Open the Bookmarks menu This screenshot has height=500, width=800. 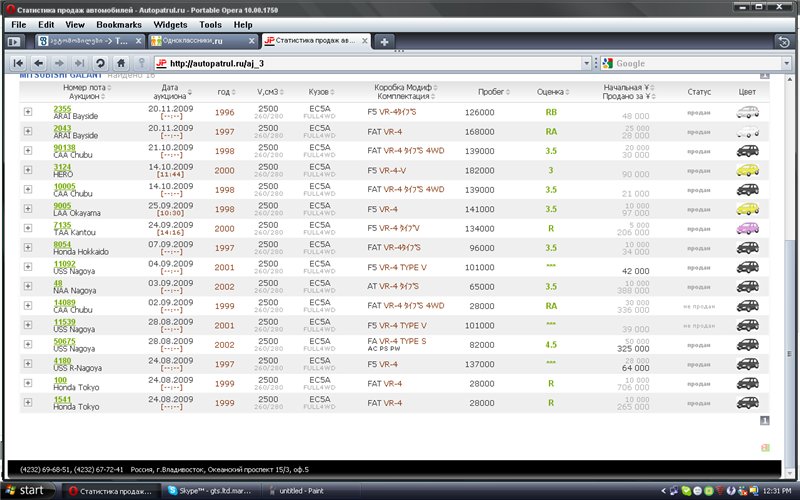(119, 24)
